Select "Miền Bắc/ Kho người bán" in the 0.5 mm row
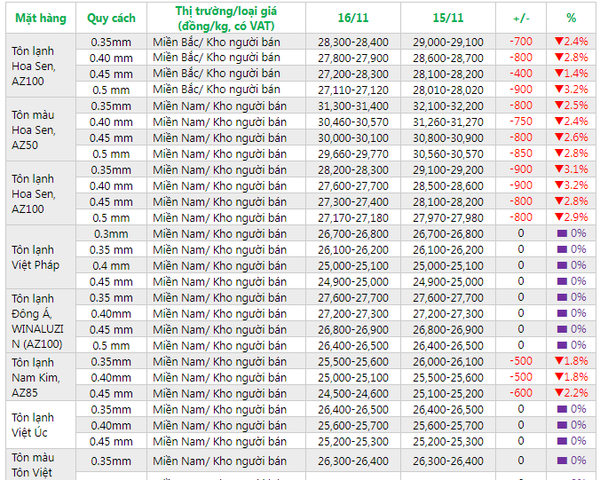Viewport: 600px width, 480px height. (x=217, y=90)
